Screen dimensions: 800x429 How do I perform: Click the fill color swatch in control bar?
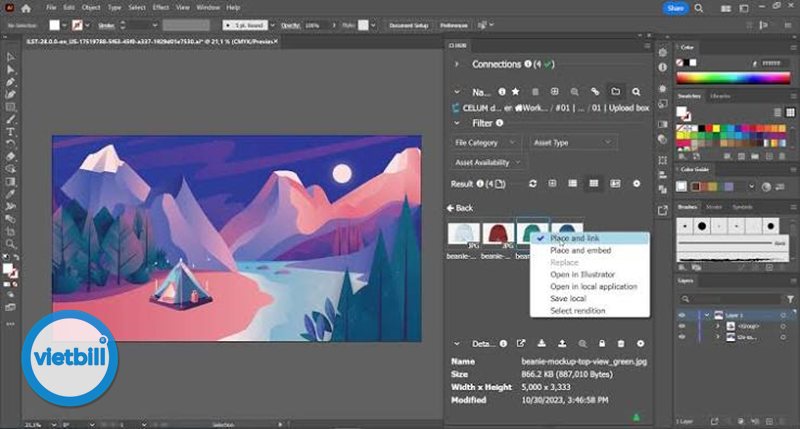tap(55, 25)
